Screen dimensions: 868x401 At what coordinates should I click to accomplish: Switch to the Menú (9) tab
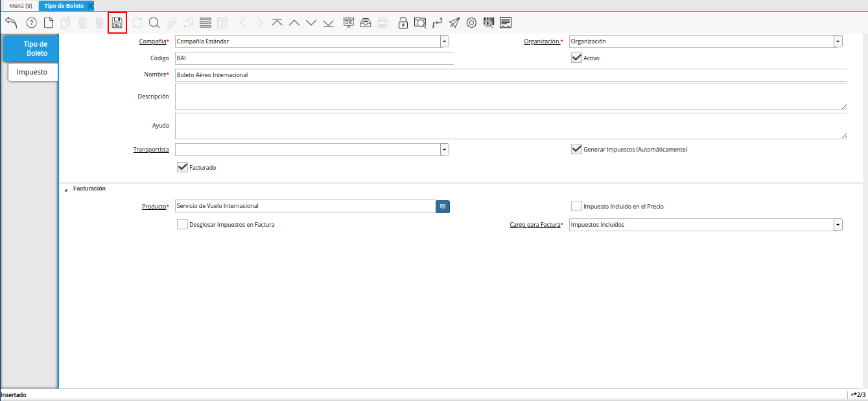coord(20,5)
